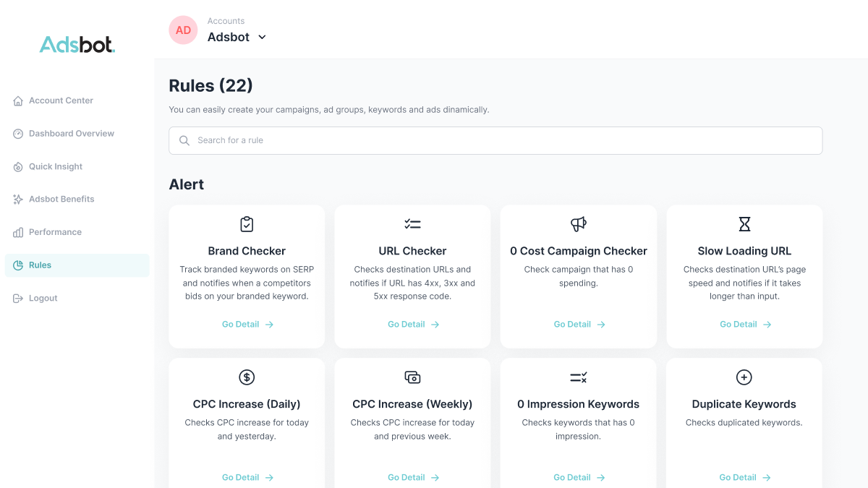Click the URL Checker checklist icon
This screenshot has width=868, height=488.
(x=412, y=224)
